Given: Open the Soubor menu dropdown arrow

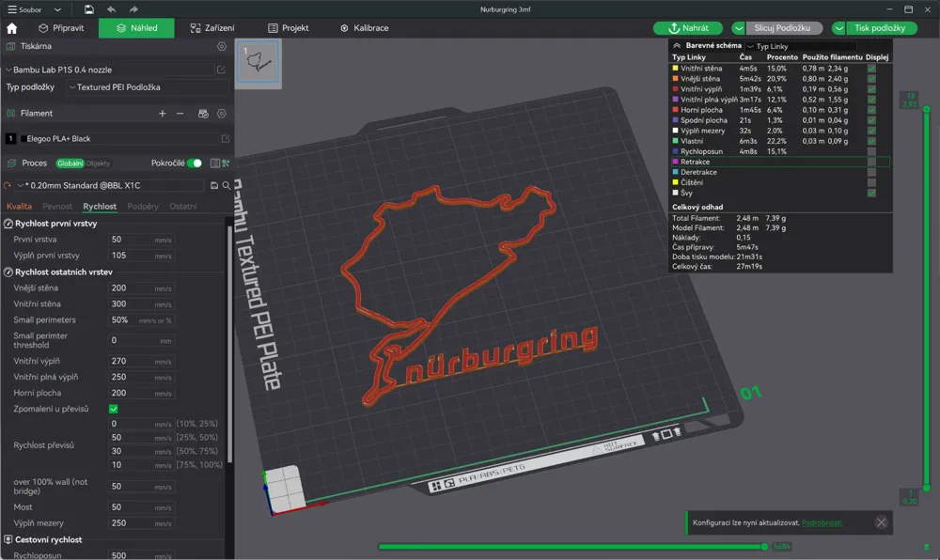Looking at the screenshot, I should pos(57,9).
